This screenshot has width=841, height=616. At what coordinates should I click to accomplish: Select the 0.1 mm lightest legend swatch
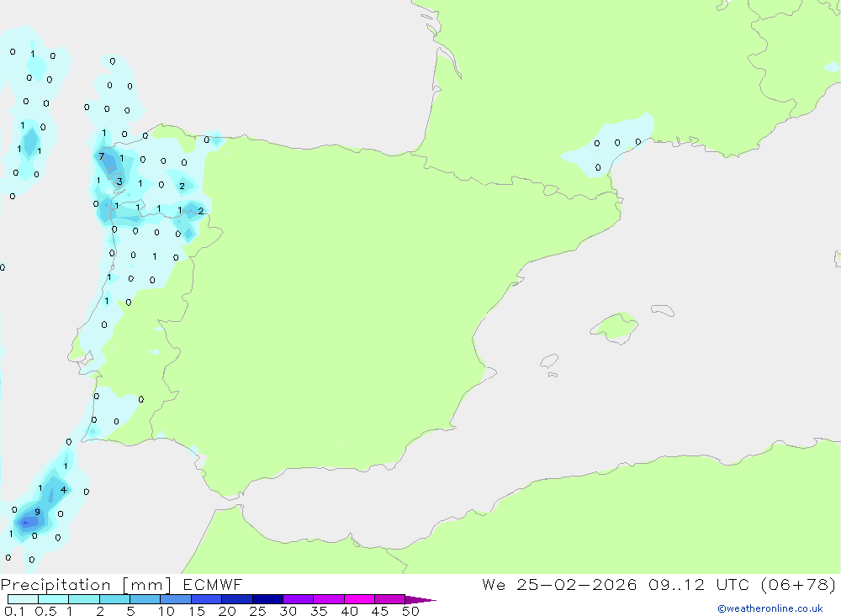23,599
